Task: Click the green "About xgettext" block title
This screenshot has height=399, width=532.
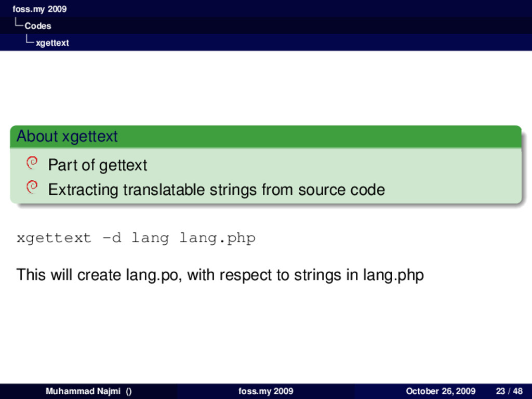Action: click(x=67, y=137)
